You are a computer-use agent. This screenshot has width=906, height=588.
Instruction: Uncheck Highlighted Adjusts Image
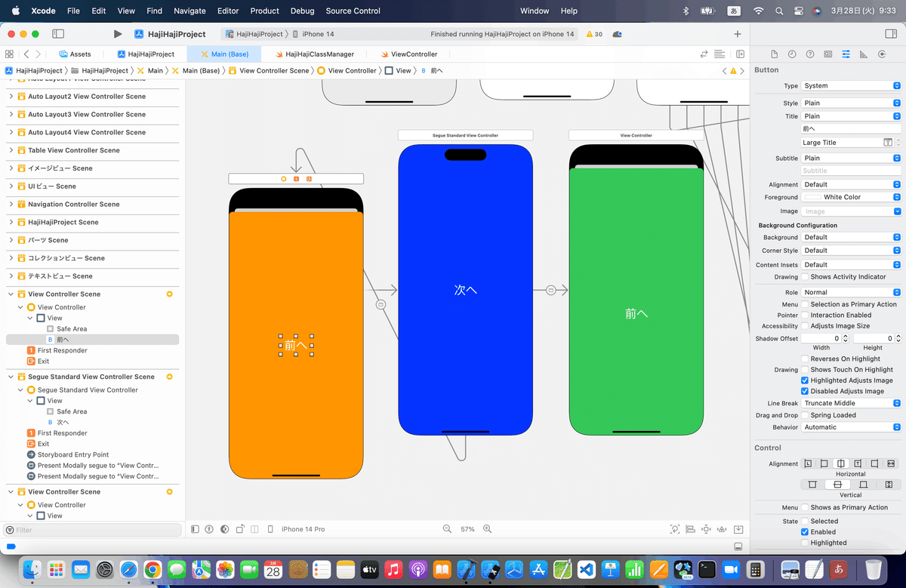[805, 380]
